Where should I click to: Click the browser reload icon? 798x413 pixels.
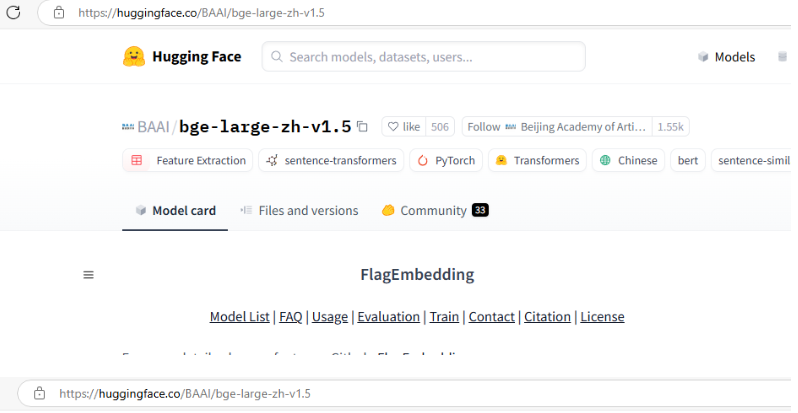(x=13, y=12)
